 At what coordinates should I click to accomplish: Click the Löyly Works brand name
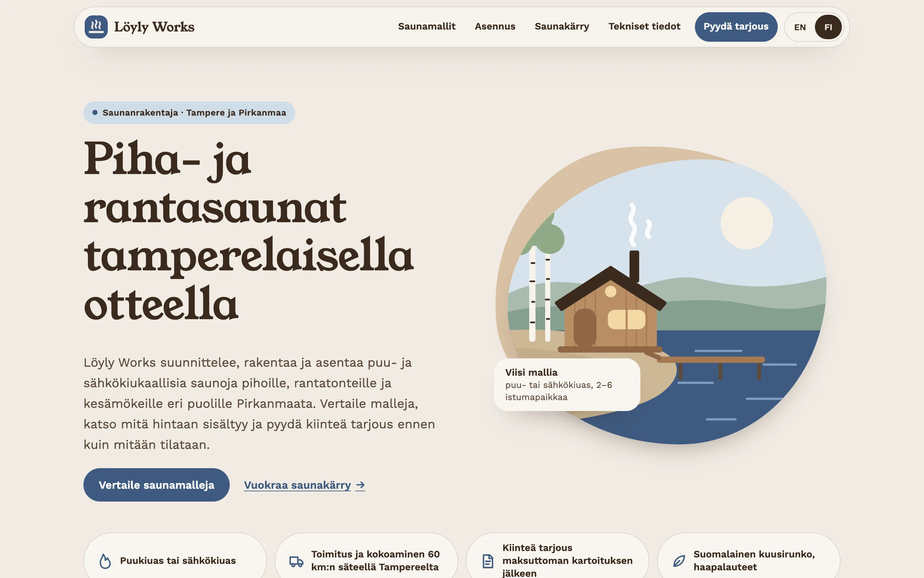click(154, 27)
